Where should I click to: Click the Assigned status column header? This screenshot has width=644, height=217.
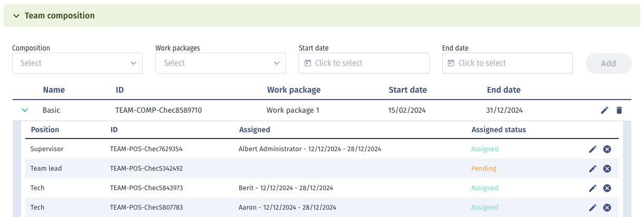point(498,130)
